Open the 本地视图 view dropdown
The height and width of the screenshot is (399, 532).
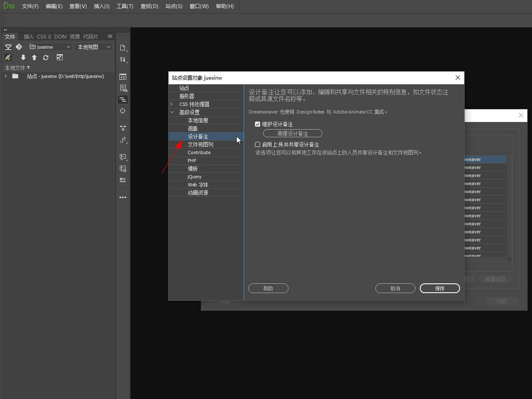pos(94,47)
